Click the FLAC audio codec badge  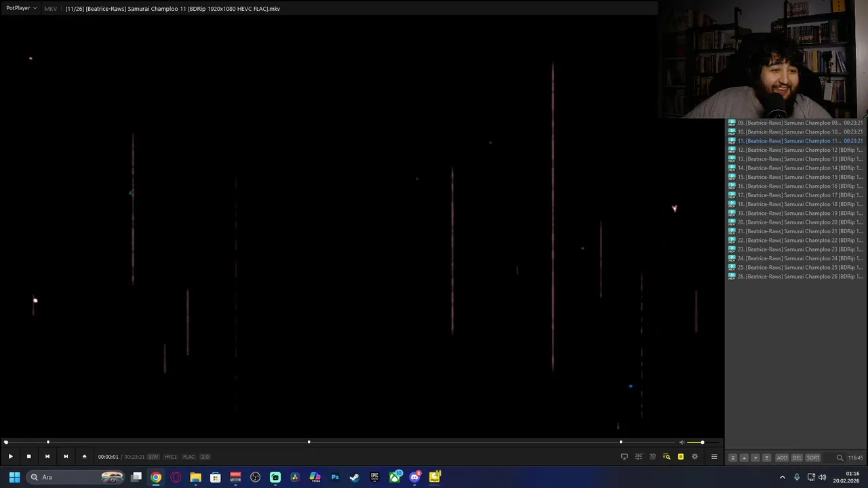[189, 457]
